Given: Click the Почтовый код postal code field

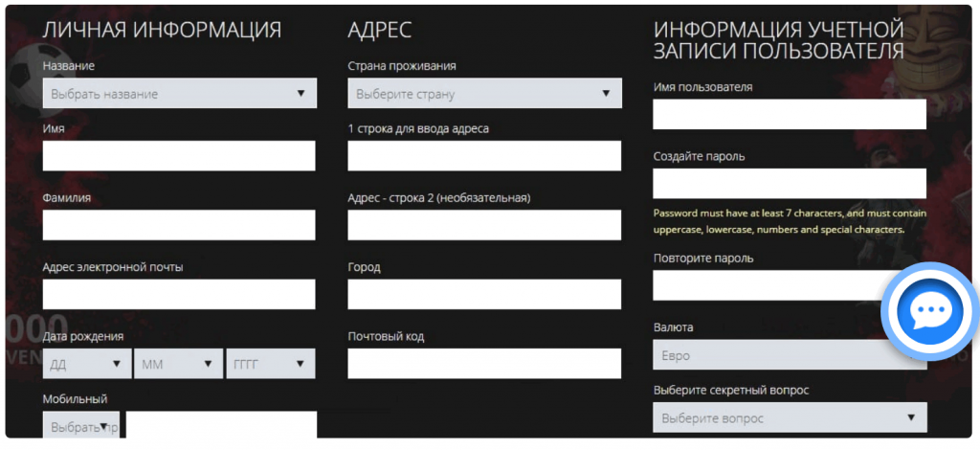Looking at the screenshot, I should point(484,363).
